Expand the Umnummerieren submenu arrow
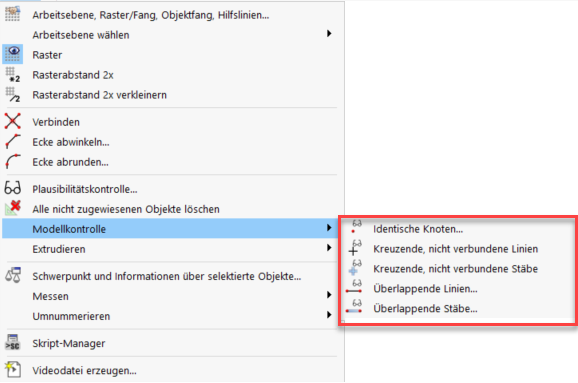The width and height of the screenshot is (578, 383). (329, 314)
